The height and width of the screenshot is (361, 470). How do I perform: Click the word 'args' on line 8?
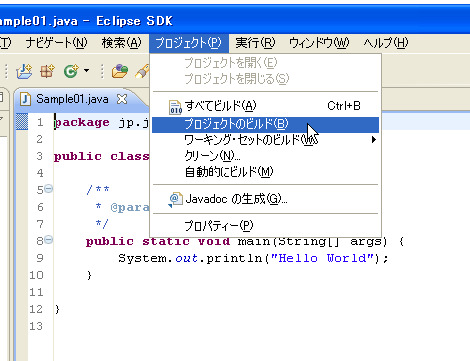pyautogui.click(x=366, y=241)
